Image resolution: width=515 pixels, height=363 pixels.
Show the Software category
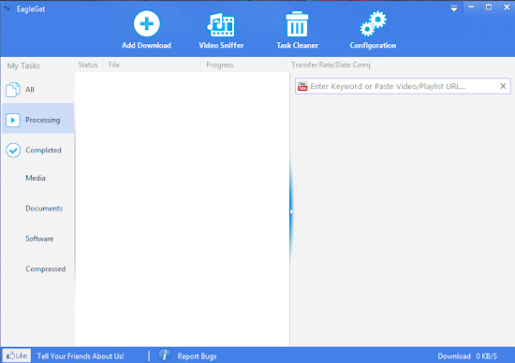[x=39, y=239]
